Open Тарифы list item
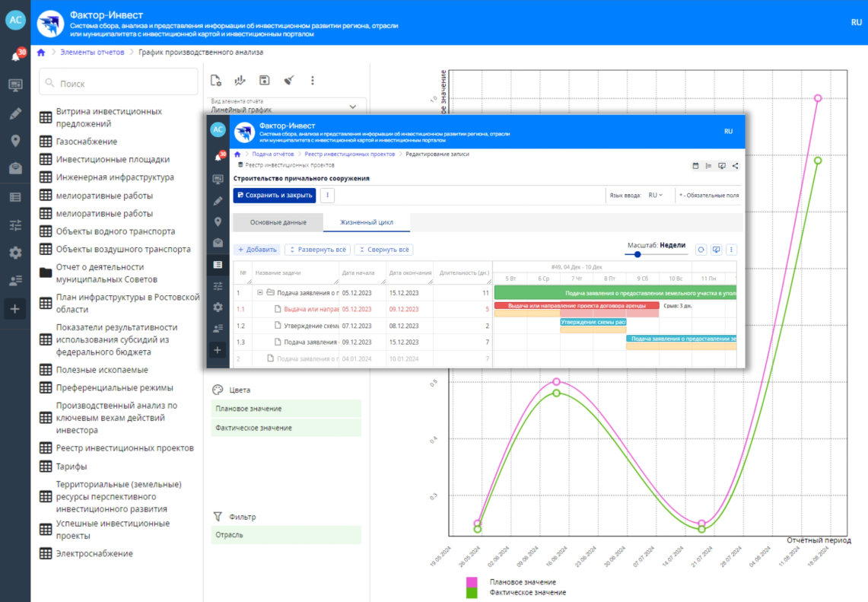Screen dimensions: 868x602 [x=71, y=467]
